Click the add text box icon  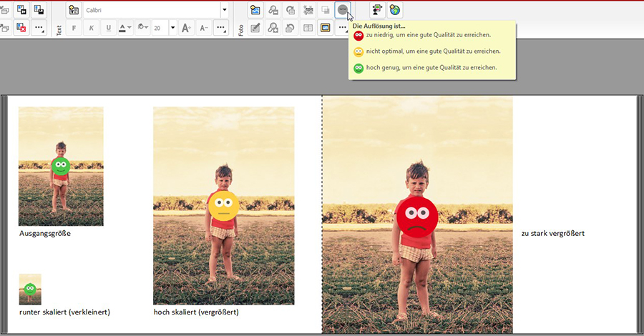tap(74, 10)
